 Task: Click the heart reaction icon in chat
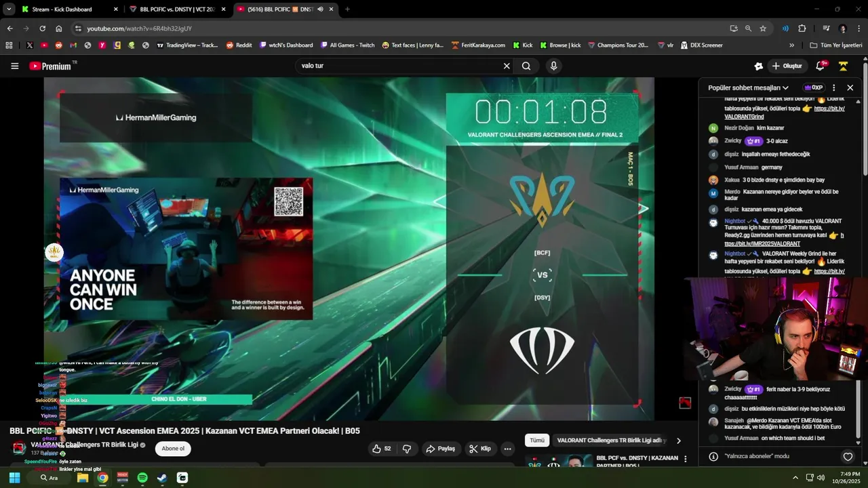click(848, 457)
